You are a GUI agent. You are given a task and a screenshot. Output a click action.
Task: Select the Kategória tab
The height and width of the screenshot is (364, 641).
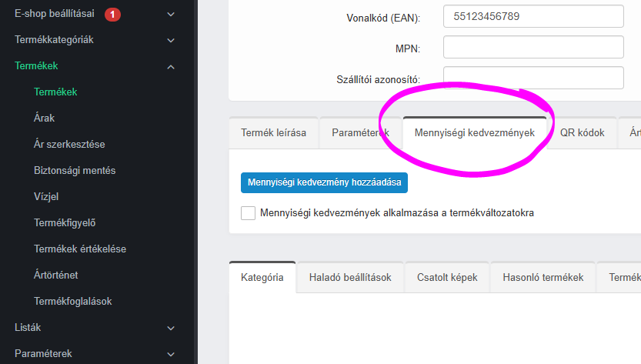(x=262, y=277)
